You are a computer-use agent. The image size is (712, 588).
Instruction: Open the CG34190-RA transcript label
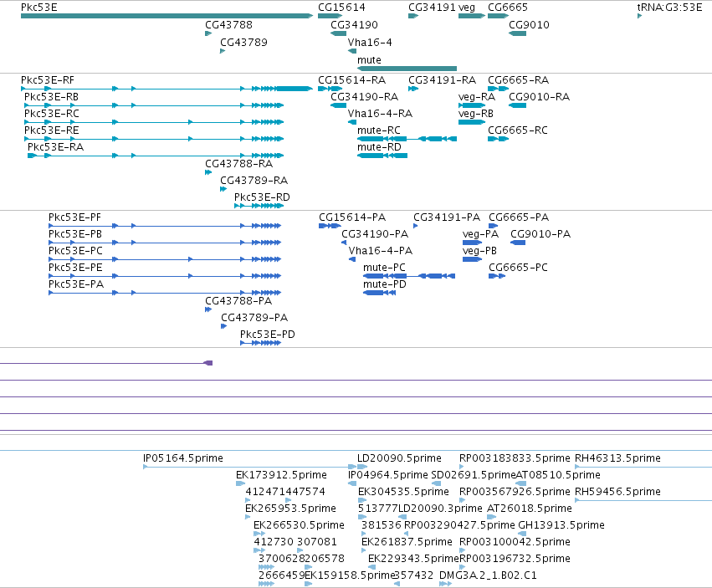(x=365, y=97)
